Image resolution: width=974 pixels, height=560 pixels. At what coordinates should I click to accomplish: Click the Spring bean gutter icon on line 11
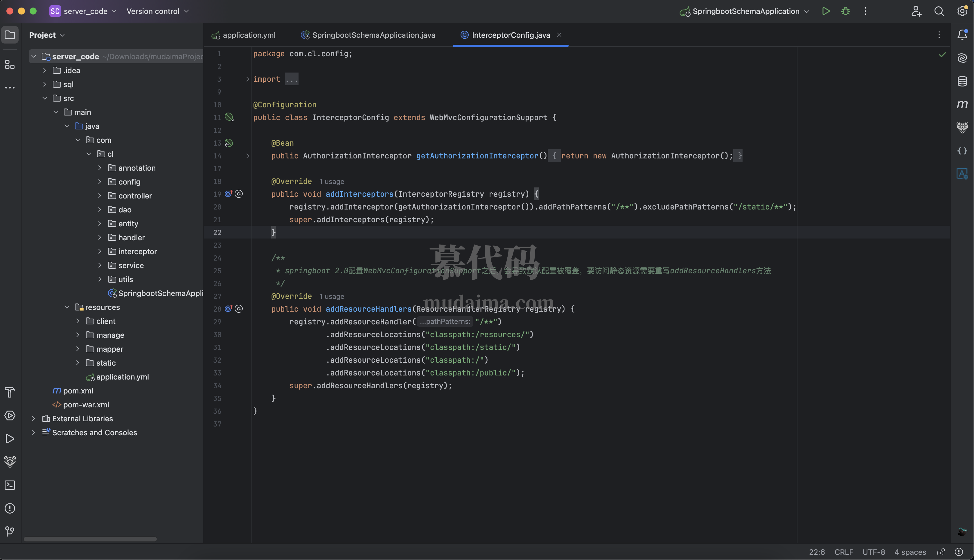click(229, 117)
